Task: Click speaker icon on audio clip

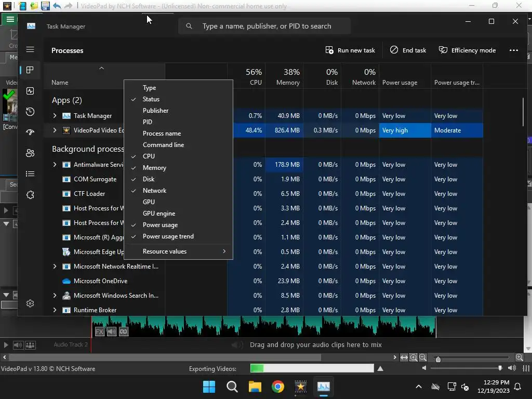Action: click(112, 332)
